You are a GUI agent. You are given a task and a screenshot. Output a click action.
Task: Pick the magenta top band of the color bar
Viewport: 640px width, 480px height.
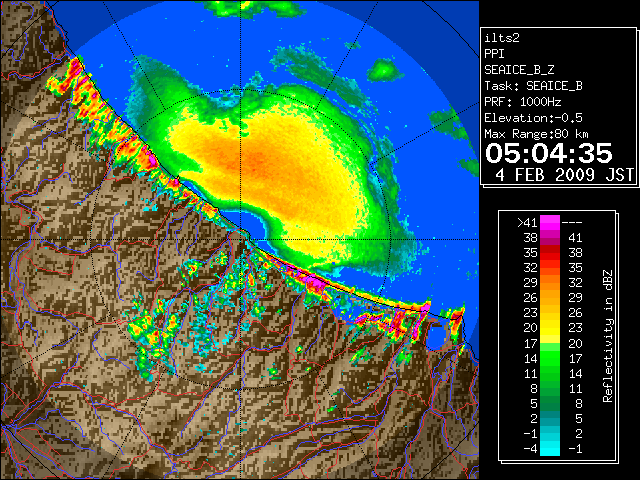[550, 222]
